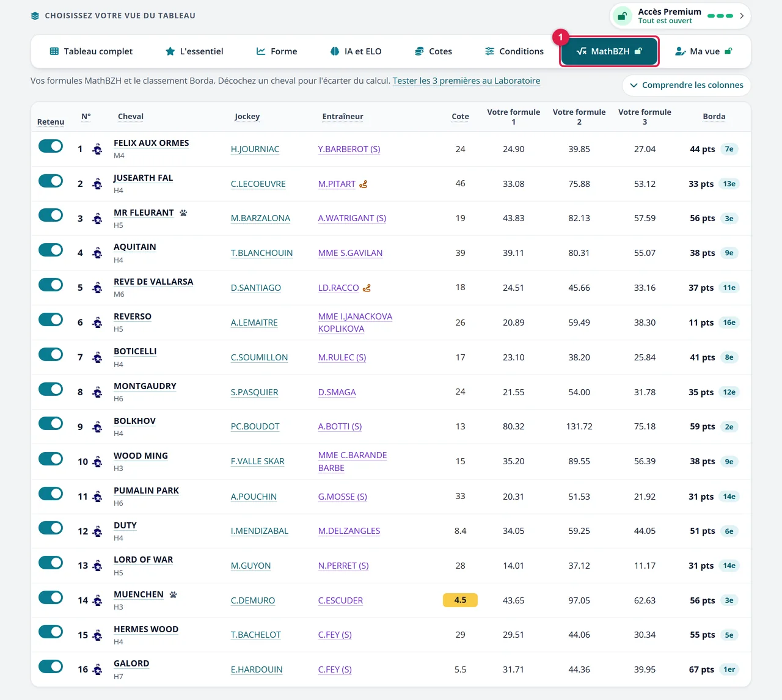Click the orange icon beside trainer LD.RACCO
The image size is (782, 700).
(367, 288)
